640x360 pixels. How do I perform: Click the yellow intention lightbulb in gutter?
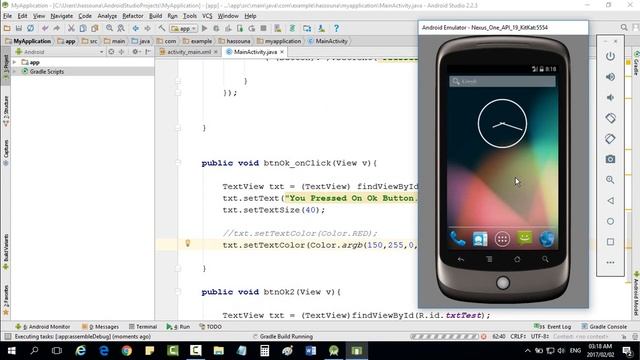[x=188, y=243]
